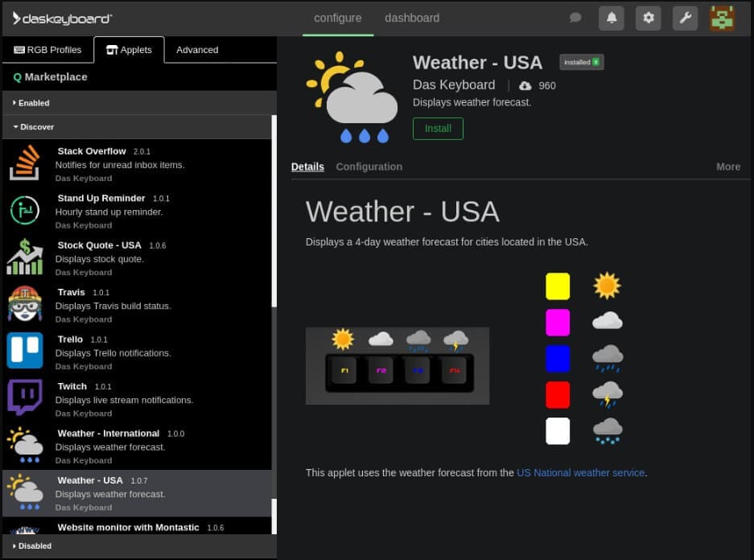Click 'Notifies for unread inbox items.' text

120,165
